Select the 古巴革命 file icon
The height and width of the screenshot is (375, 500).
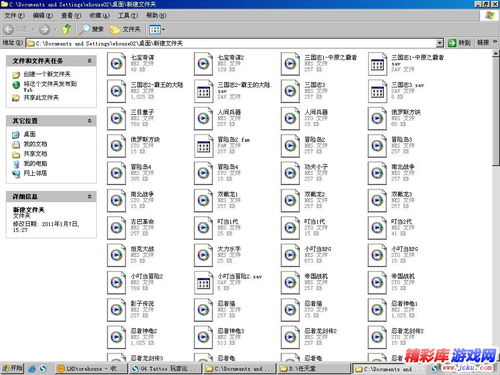point(116,227)
